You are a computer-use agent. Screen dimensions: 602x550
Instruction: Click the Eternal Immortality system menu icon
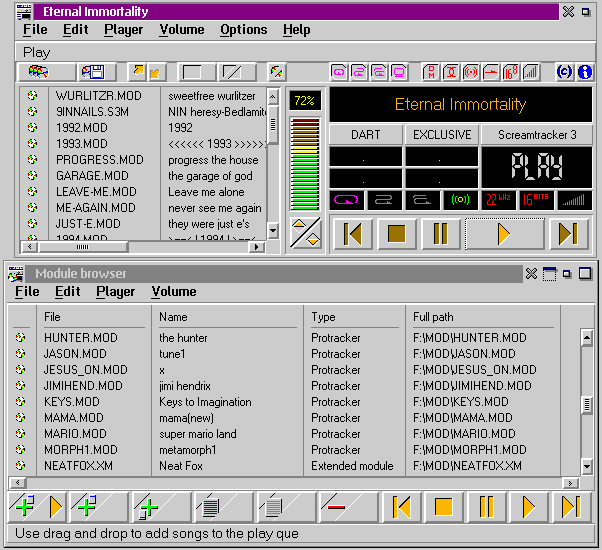(x=24, y=12)
